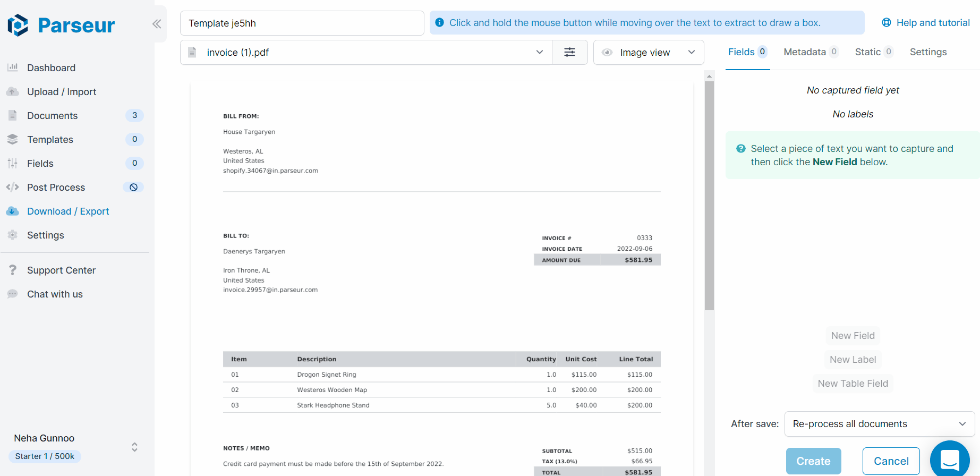
Task: Click the invoice date 2022-09-06
Action: (635, 249)
